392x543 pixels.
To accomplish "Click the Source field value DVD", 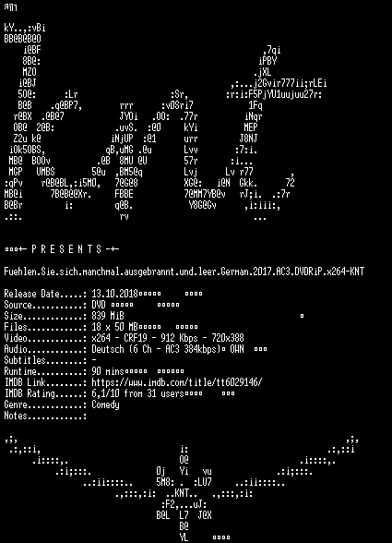I will point(99,305).
